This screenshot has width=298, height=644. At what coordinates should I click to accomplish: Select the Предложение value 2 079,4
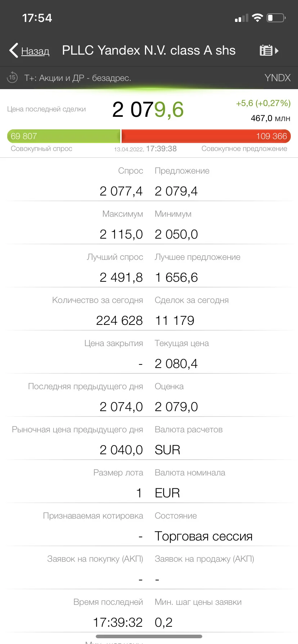pos(176,191)
